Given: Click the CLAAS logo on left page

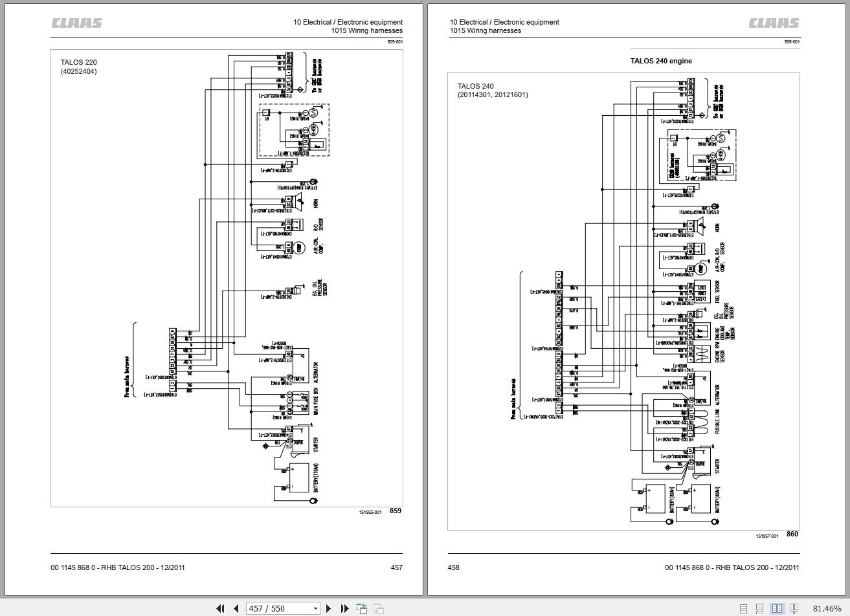Looking at the screenshot, I should pos(77,23).
